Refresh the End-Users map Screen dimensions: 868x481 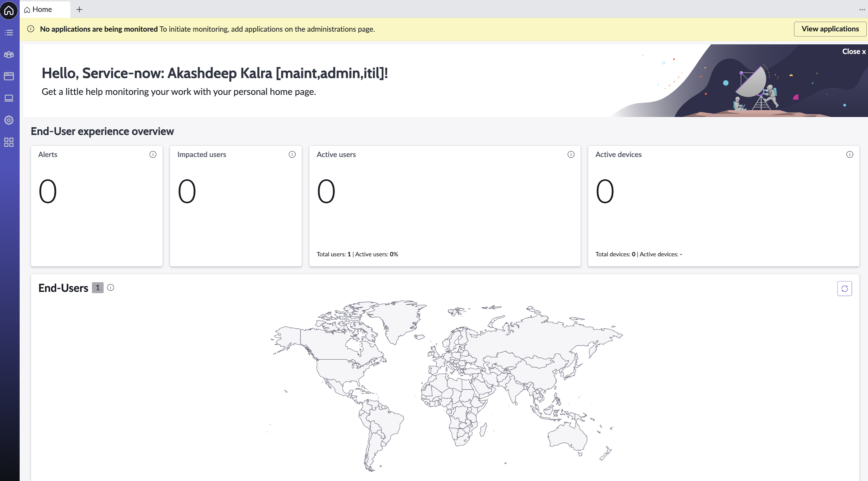844,289
